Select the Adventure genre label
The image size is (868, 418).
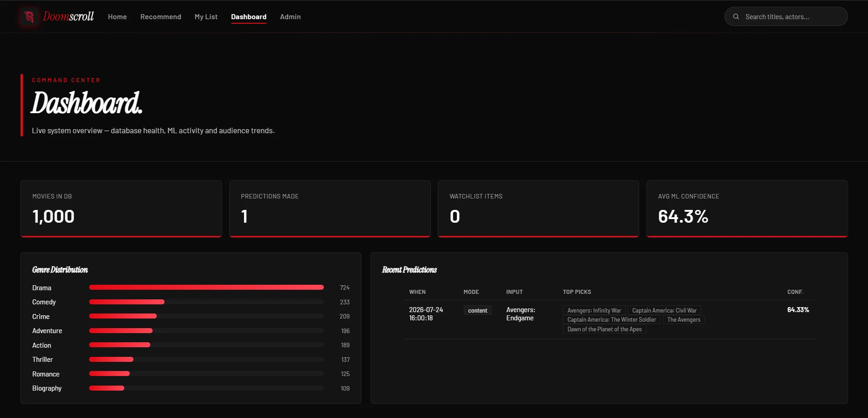(47, 331)
